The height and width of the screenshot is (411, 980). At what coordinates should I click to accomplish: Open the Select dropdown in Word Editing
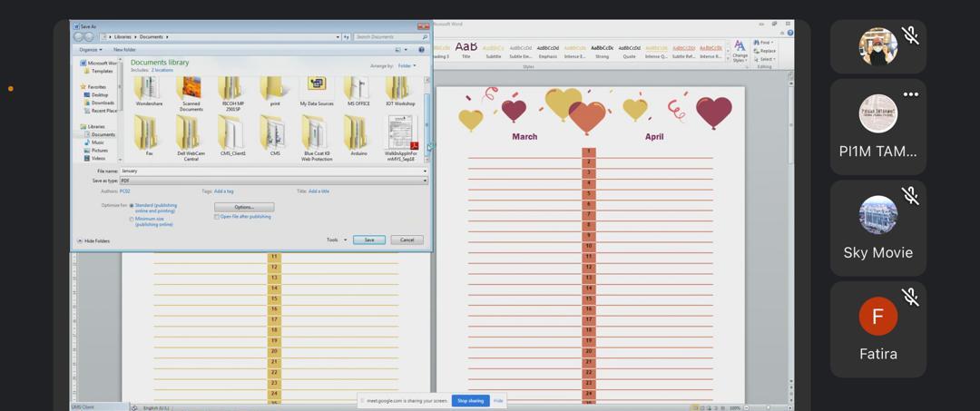[x=764, y=59]
